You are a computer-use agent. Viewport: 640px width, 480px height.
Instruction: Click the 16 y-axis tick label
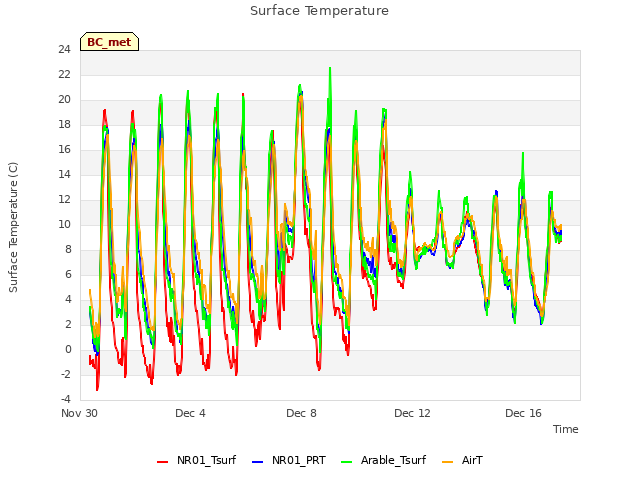(64, 149)
